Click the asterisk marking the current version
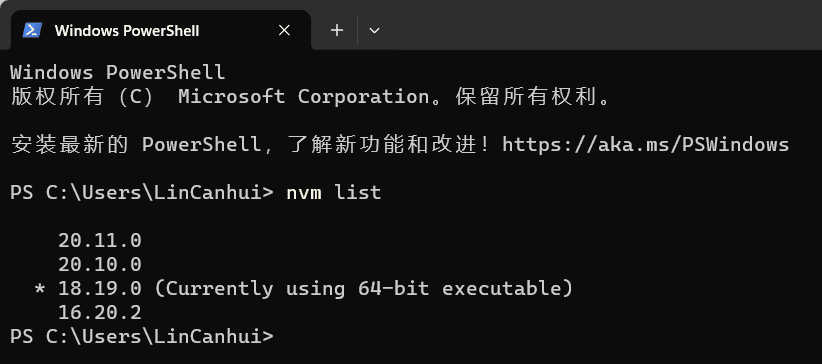Screen dimensions: 822x364 point(40,288)
